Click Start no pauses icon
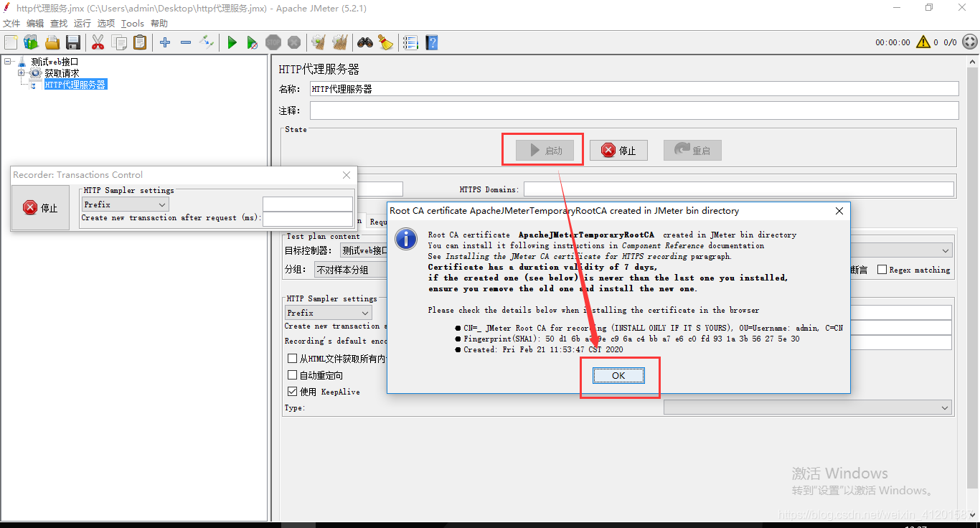The width and height of the screenshot is (980, 528). (253, 42)
